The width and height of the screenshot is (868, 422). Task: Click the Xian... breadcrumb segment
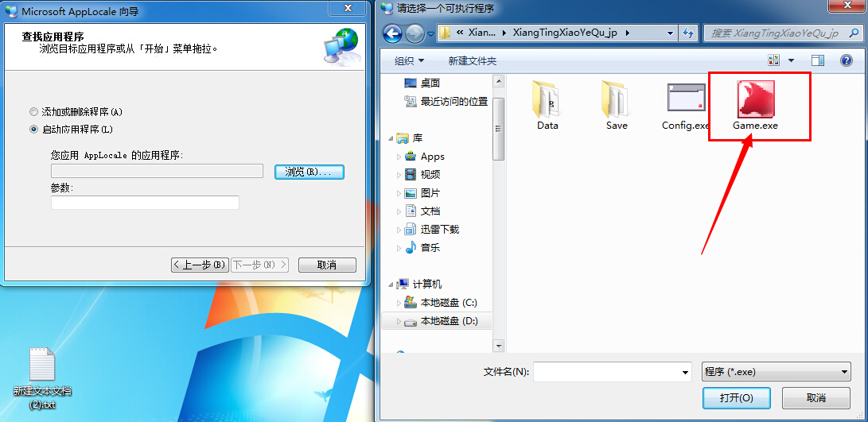tap(482, 33)
